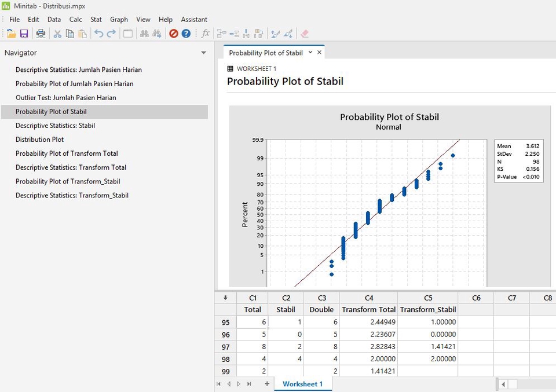556x392 pixels.
Task: Click the worksheet direction arrow
Action: coord(225,298)
